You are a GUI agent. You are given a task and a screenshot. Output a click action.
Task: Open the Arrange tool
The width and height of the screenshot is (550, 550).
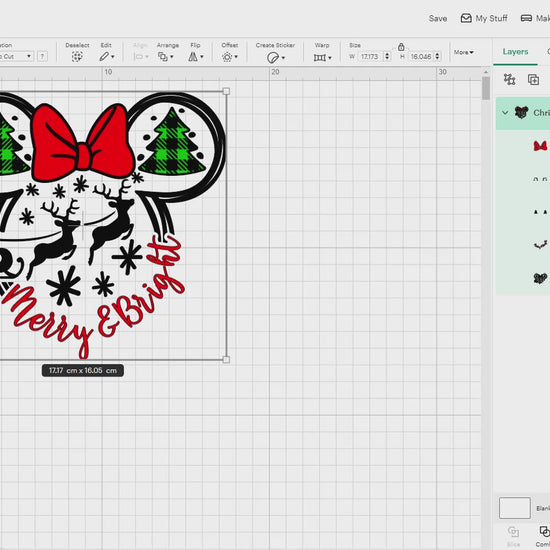pyautogui.click(x=163, y=56)
